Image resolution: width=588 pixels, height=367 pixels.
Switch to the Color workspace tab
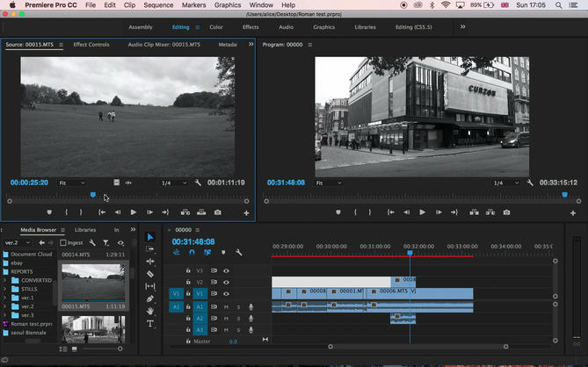click(215, 27)
